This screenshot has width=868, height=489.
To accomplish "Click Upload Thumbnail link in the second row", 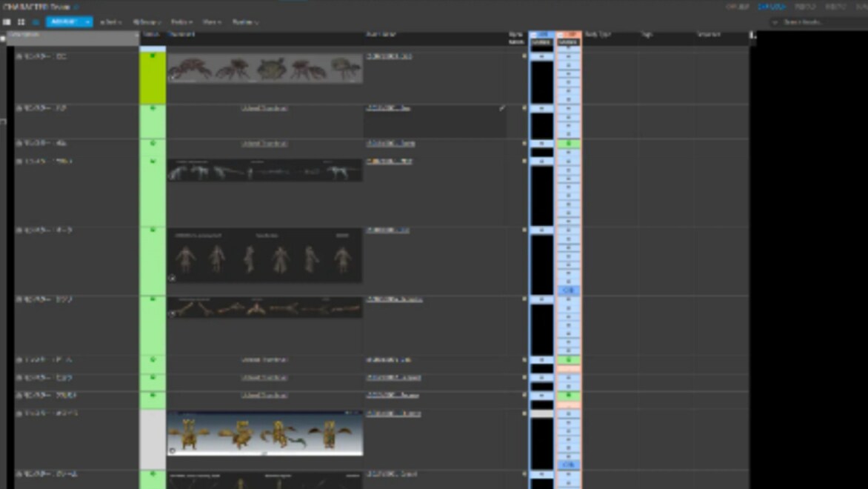I will pos(264,108).
